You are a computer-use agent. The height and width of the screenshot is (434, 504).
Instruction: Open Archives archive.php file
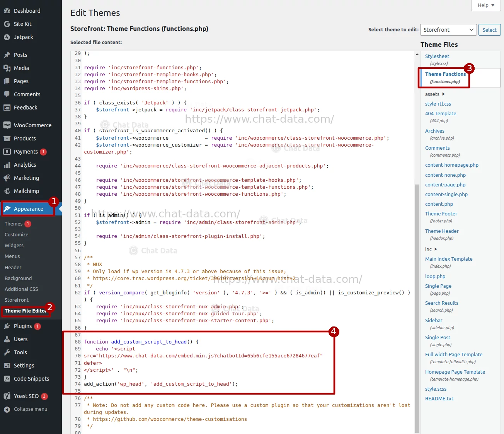[439, 134]
